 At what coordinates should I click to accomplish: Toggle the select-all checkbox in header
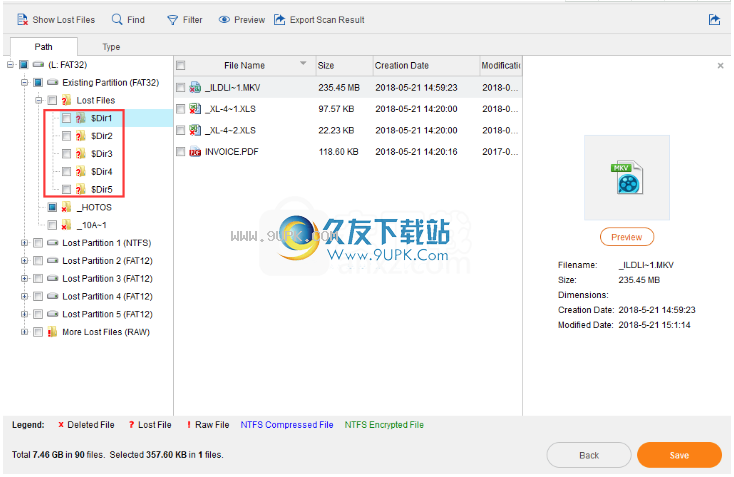(180, 66)
